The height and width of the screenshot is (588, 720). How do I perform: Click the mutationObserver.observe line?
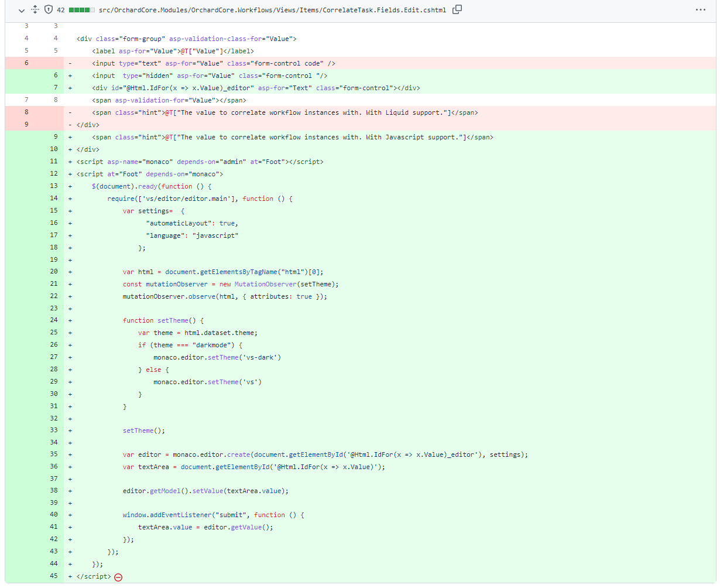tap(361, 296)
